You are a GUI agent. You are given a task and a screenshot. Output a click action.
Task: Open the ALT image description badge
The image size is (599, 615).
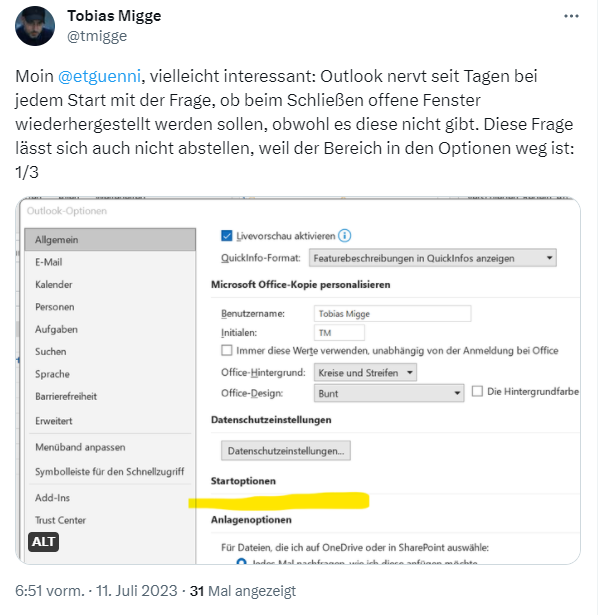(43, 542)
